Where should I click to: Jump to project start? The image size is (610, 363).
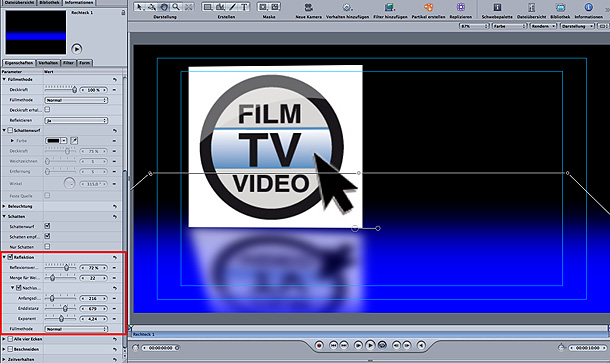(333, 345)
